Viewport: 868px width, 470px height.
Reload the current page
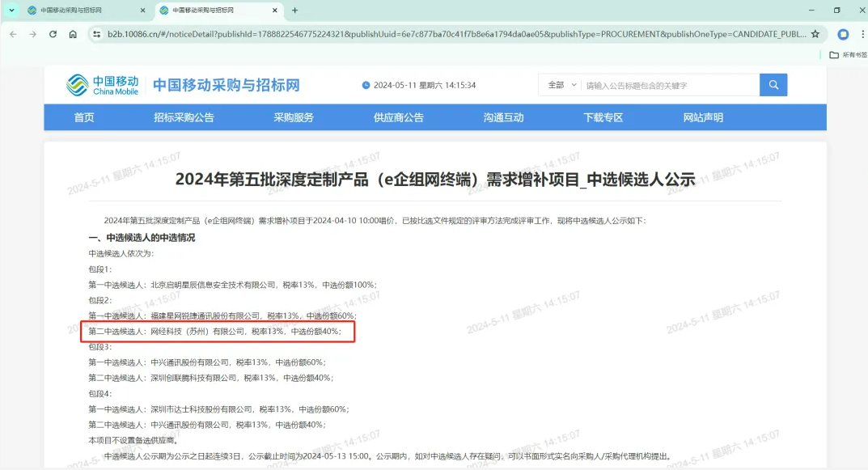53,34
